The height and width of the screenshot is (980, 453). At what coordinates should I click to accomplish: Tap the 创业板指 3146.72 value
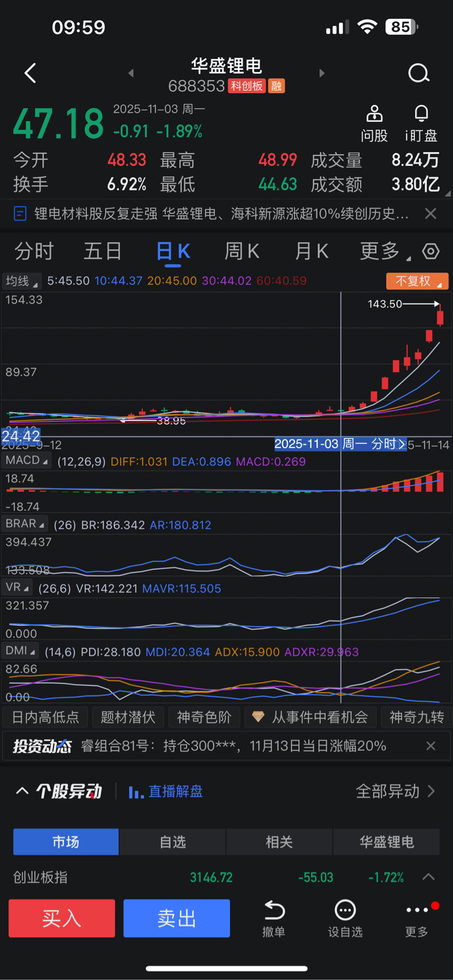pyautogui.click(x=211, y=877)
